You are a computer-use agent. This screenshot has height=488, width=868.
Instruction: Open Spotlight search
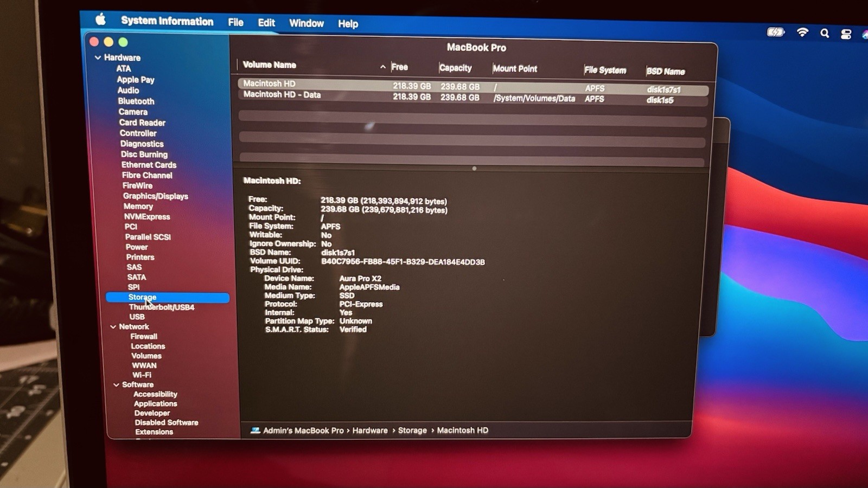(x=825, y=34)
